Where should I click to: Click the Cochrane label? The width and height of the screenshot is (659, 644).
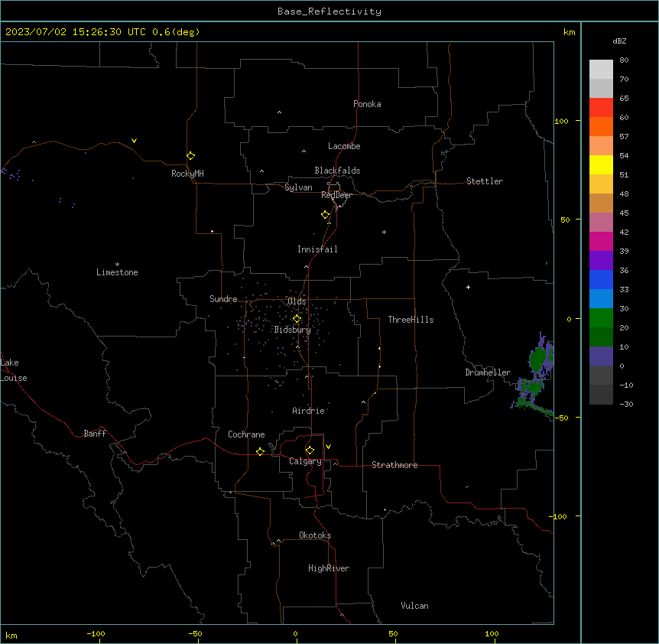tap(246, 434)
